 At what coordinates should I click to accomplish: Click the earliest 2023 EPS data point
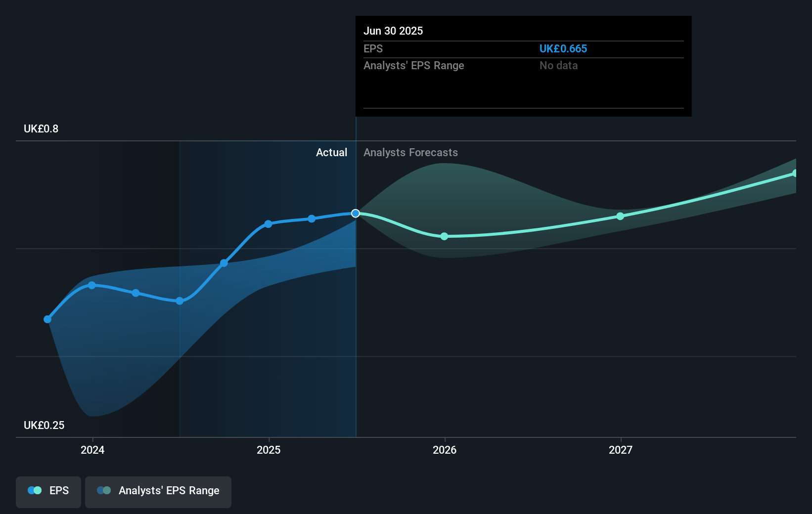tap(47, 319)
